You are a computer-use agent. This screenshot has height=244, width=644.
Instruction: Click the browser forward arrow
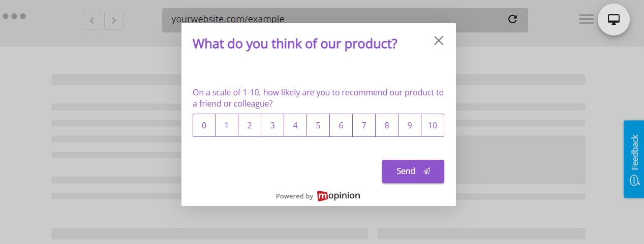pos(114,20)
